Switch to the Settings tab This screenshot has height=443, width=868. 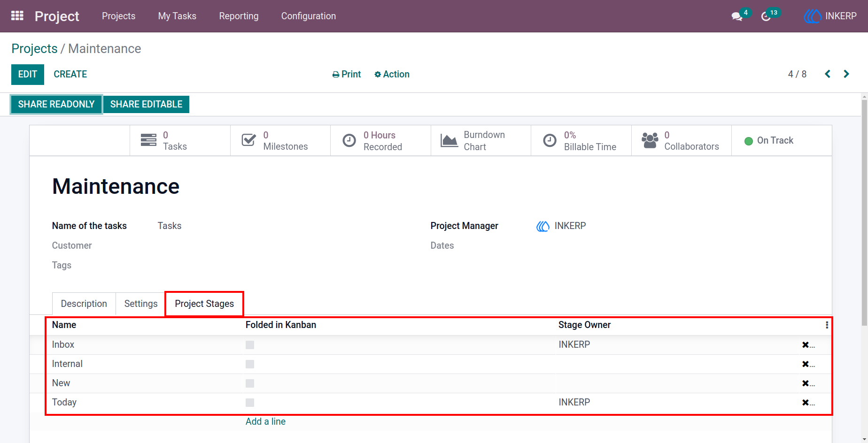pos(141,304)
